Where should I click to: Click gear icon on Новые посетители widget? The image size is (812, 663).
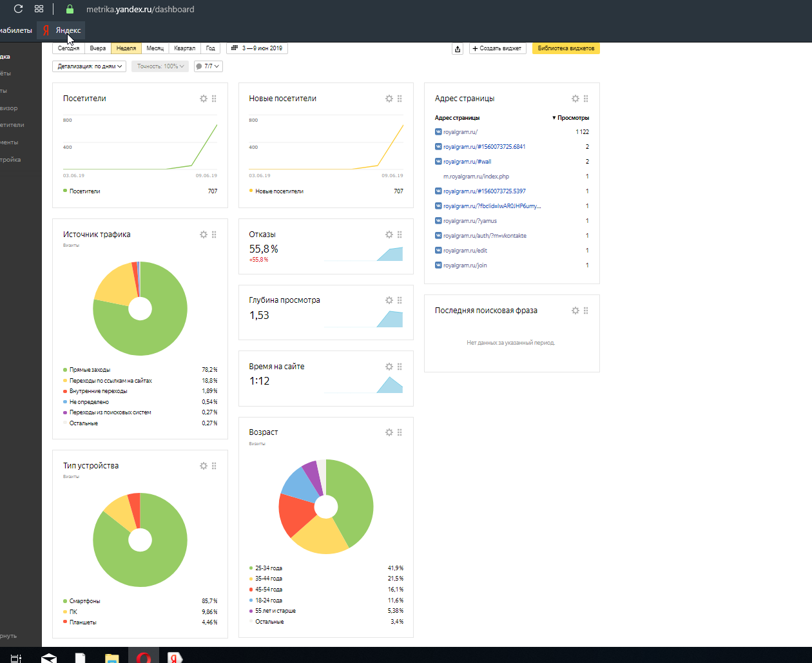pos(389,99)
